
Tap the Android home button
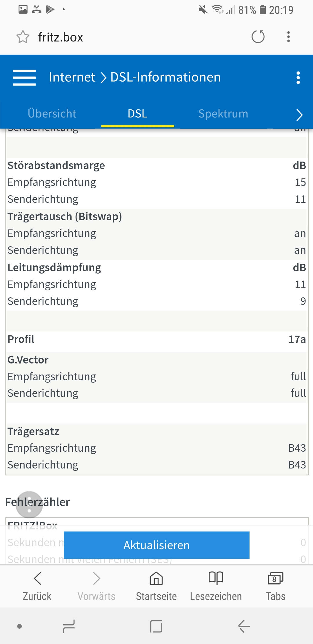pyautogui.click(x=156, y=626)
